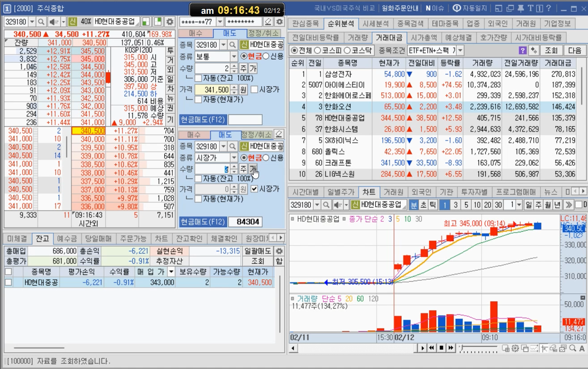The height and width of the screenshot is (369, 588).
Task: Click the search magnifier in lower order panel
Action: point(232,146)
